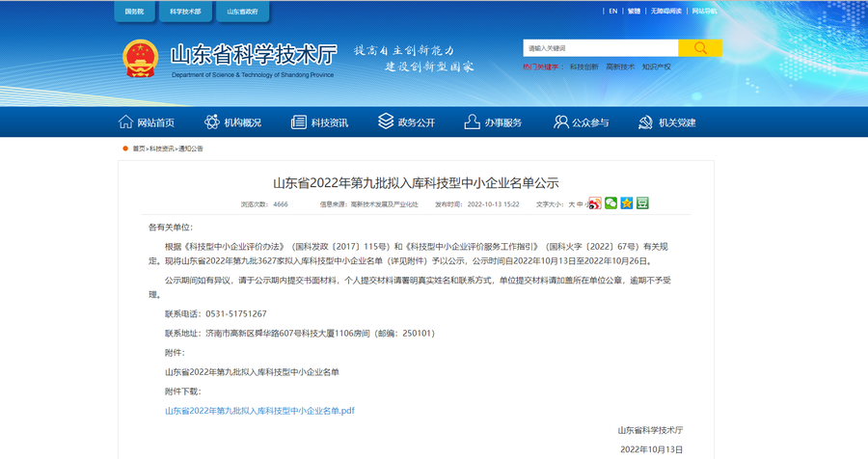Click the person icon beside 办事服务
This screenshot has height=459, width=868.
pyautogui.click(x=473, y=121)
